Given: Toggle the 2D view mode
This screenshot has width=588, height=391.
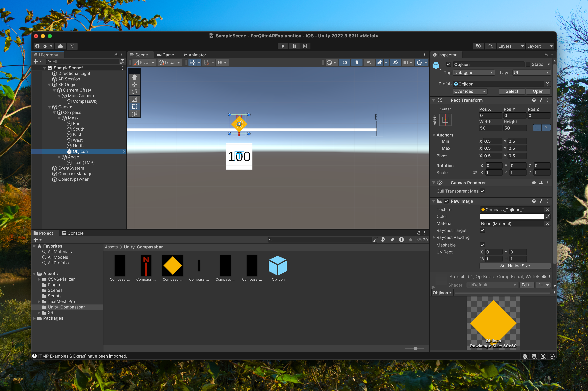Looking at the screenshot, I should (x=345, y=63).
